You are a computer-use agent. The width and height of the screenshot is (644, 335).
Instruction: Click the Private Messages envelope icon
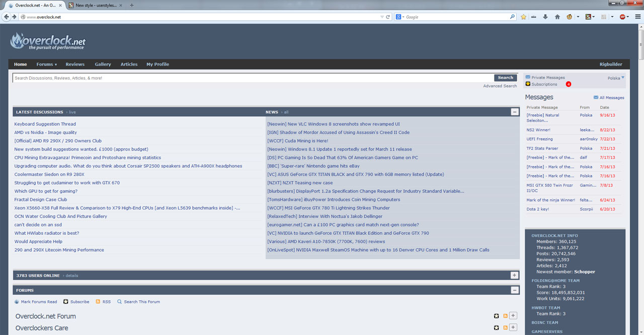(528, 78)
